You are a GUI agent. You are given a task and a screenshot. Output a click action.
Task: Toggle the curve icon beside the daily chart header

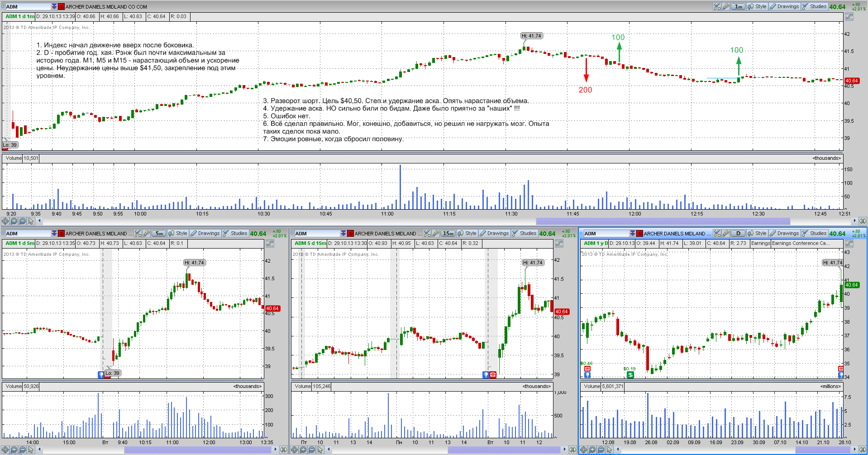click(x=849, y=243)
